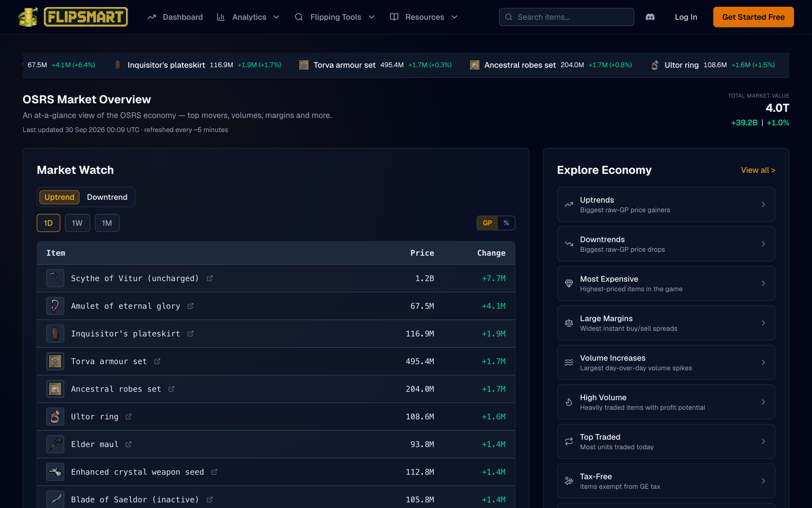
Task: Open external link beside Scythe of Vitur
Action: [x=210, y=278]
